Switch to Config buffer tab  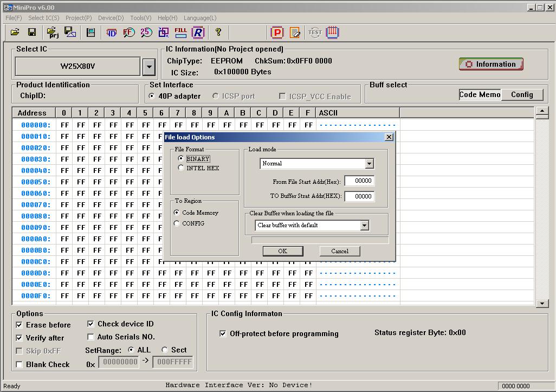click(522, 95)
